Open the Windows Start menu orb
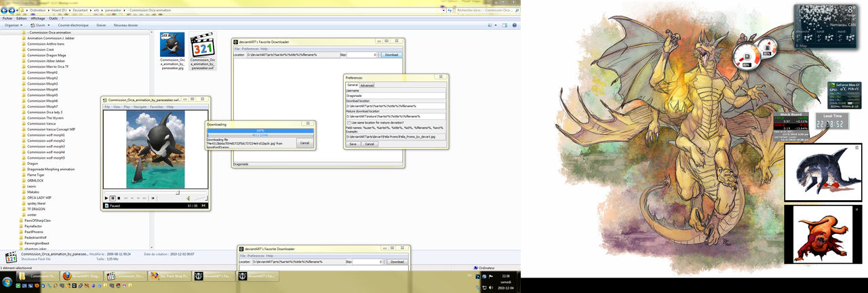Viewport: 868px width, 293px height. (x=7, y=281)
